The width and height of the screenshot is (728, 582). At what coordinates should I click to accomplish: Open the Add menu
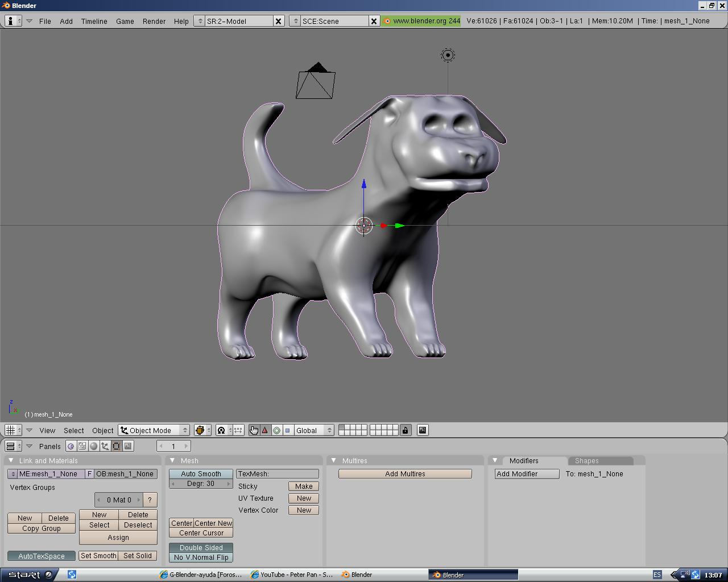click(66, 21)
